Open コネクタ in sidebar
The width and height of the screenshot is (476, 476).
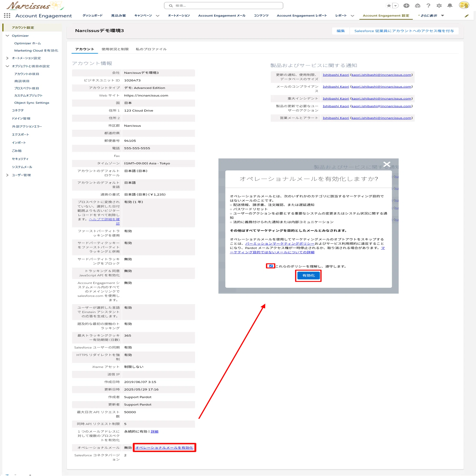18,110
